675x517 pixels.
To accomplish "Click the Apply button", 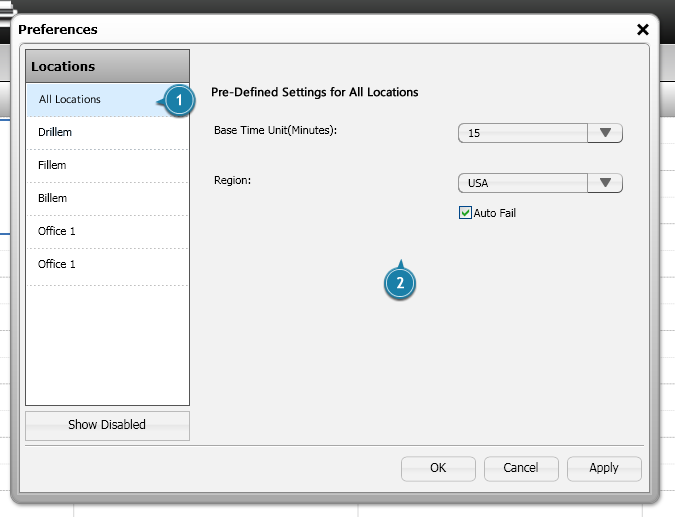I will 604,468.
